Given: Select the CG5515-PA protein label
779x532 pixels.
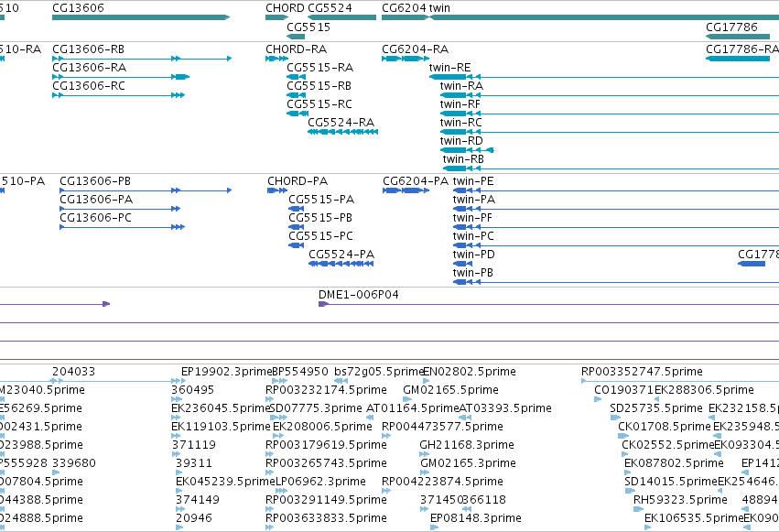Looking at the screenshot, I should click(x=321, y=200).
